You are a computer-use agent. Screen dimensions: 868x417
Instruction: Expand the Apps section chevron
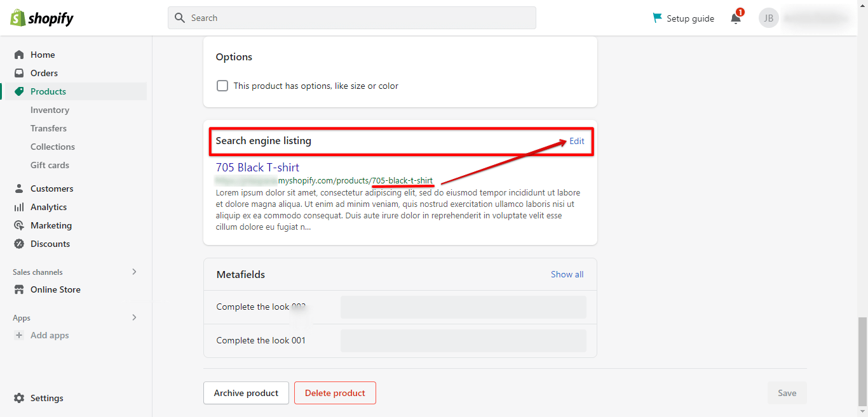(133, 317)
